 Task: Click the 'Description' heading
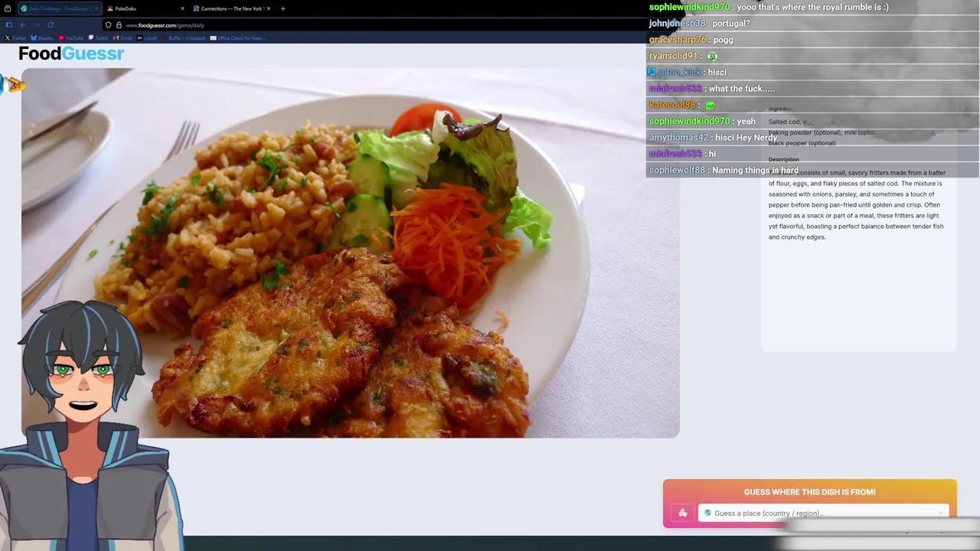coord(783,160)
